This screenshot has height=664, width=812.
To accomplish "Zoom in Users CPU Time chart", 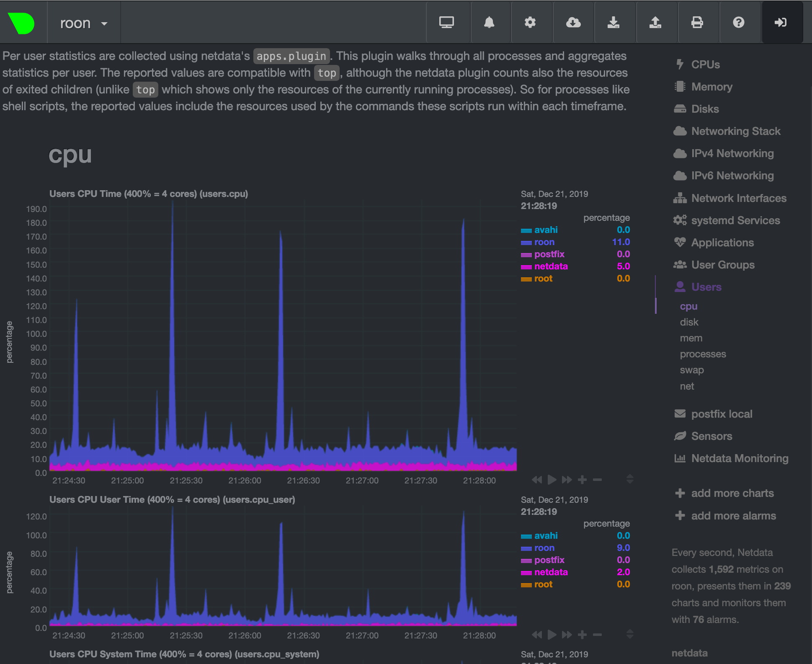I will point(582,480).
